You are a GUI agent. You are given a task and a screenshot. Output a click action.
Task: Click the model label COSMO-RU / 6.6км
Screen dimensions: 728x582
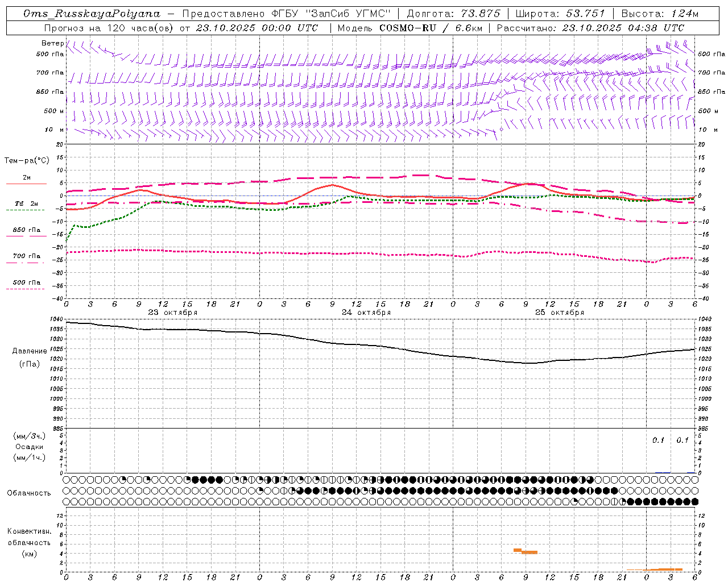click(x=431, y=28)
